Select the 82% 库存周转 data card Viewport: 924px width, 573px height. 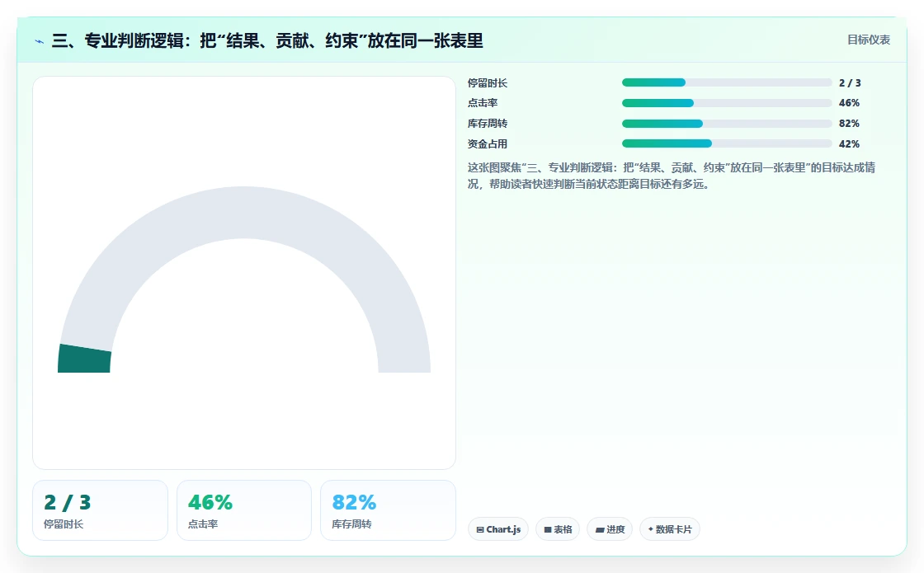pyautogui.click(x=388, y=510)
